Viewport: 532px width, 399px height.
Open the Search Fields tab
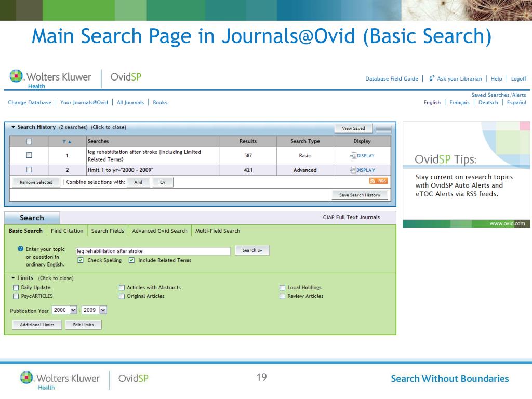(x=108, y=231)
